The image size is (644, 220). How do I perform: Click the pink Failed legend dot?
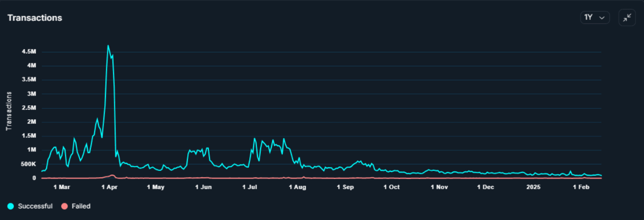64,206
